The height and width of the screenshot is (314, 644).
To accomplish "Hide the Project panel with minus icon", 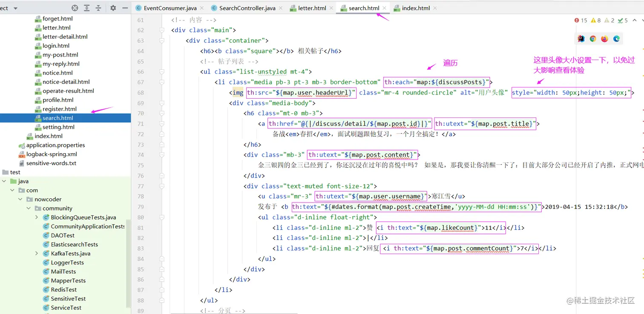I will [125, 8].
